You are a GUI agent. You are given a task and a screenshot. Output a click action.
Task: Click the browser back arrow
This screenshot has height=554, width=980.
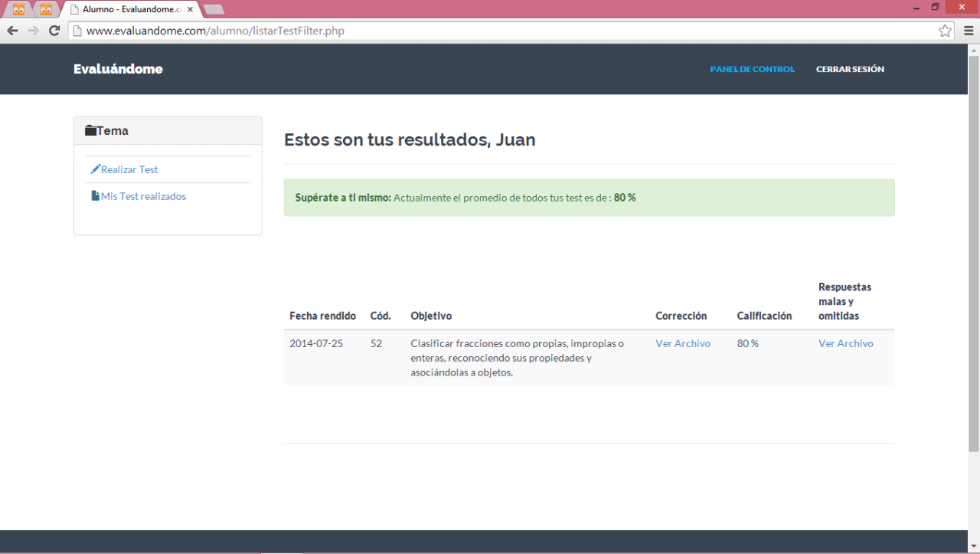pos(12,31)
